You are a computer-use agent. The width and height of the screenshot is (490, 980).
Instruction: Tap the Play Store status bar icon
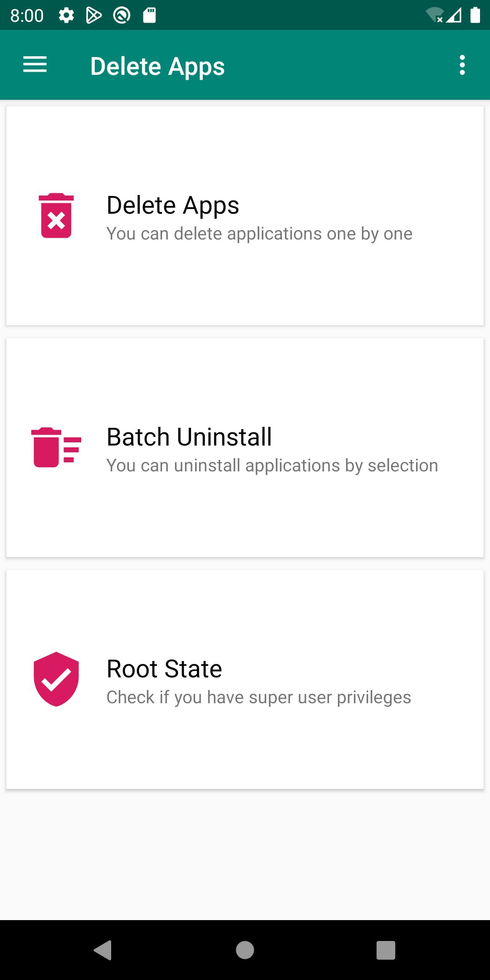[x=93, y=16]
